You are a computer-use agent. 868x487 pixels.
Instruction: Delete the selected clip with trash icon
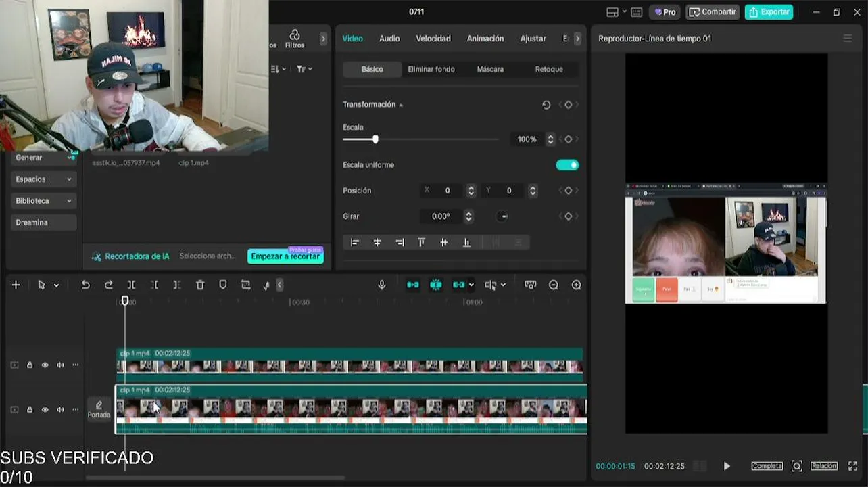click(199, 285)
